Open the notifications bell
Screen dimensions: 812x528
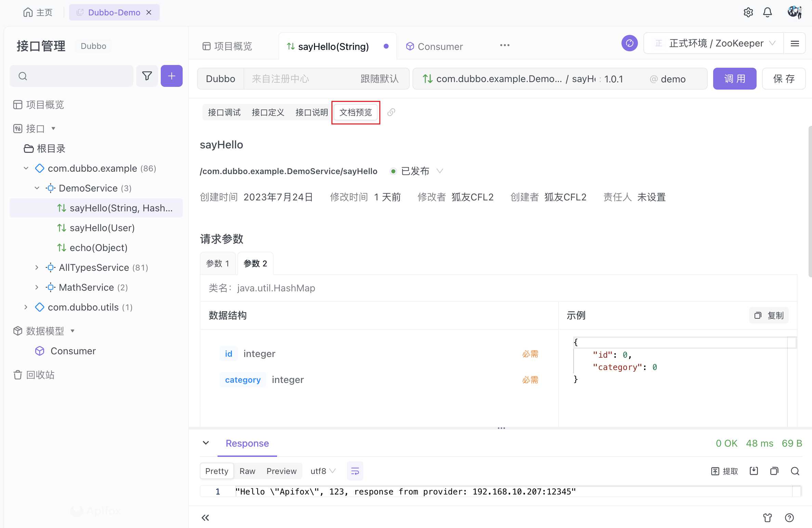(x=768, y=13)
